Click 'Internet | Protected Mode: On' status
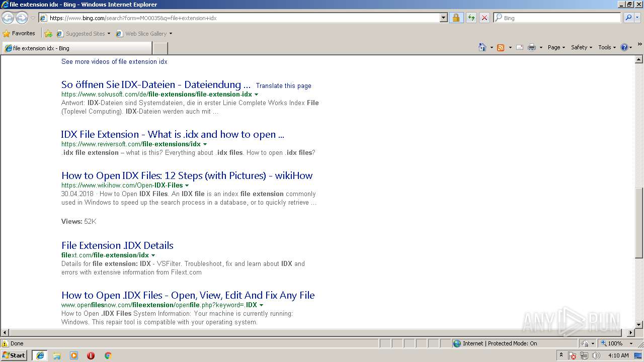Screen dimensions: 644x362 [495, 343]
